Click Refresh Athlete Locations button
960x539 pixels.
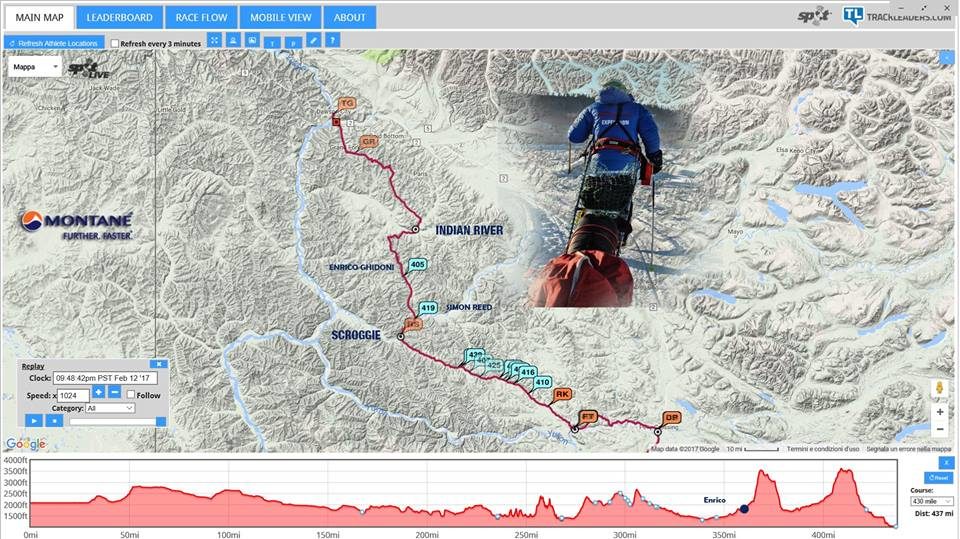(54, 43)
